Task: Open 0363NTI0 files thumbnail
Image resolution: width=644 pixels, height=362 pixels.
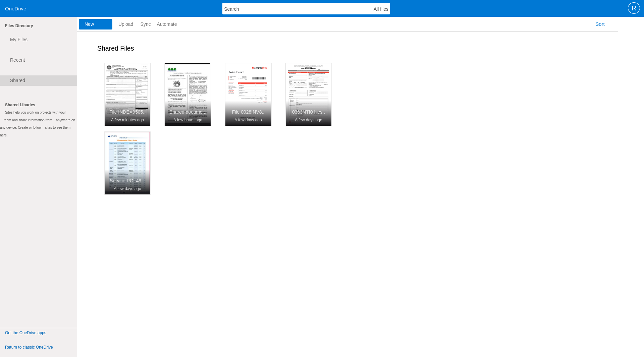Action: pos(309,95)
